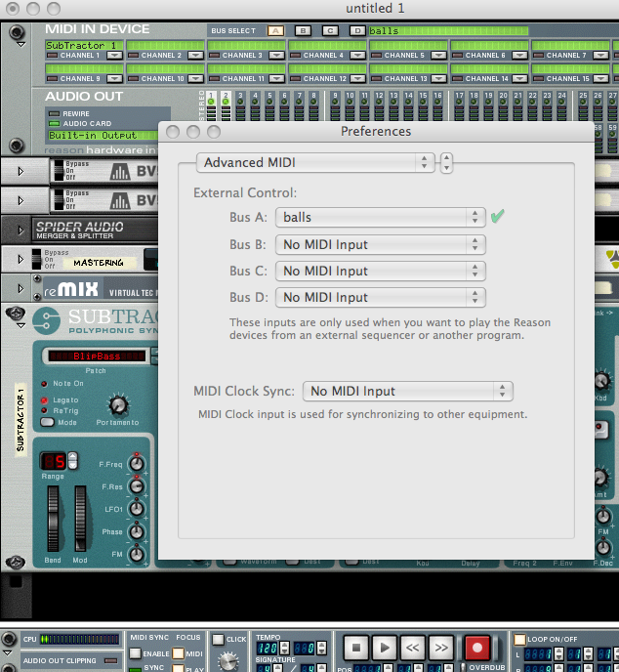Click the Built-in Output display
Image resolution: width=619 pixels, height=672 pixels.
tap(103, 136)
